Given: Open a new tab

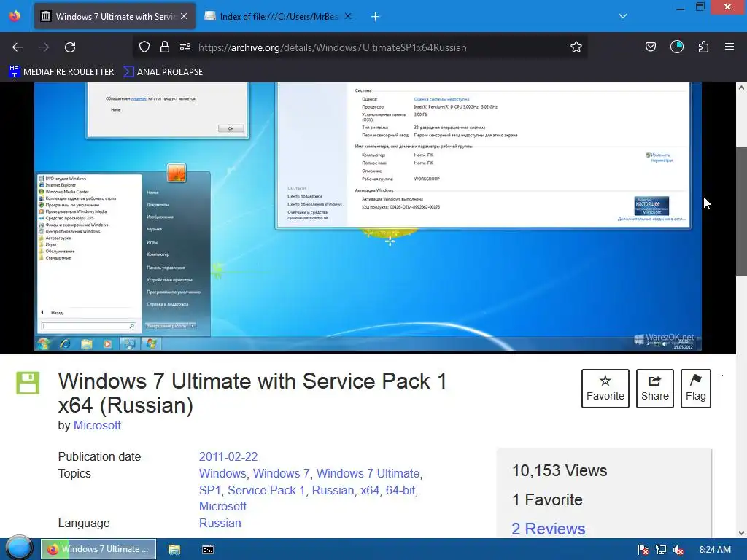Looking at the screenshot, I should point(376,17).
